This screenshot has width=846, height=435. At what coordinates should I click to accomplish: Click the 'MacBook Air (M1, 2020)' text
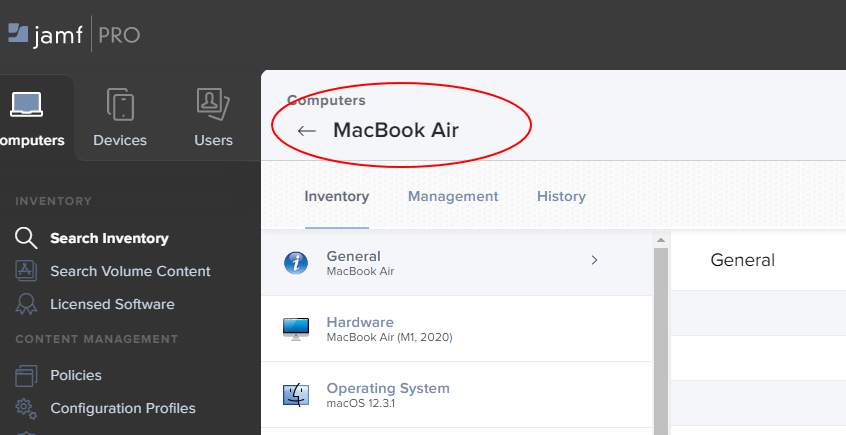(390, 337)
